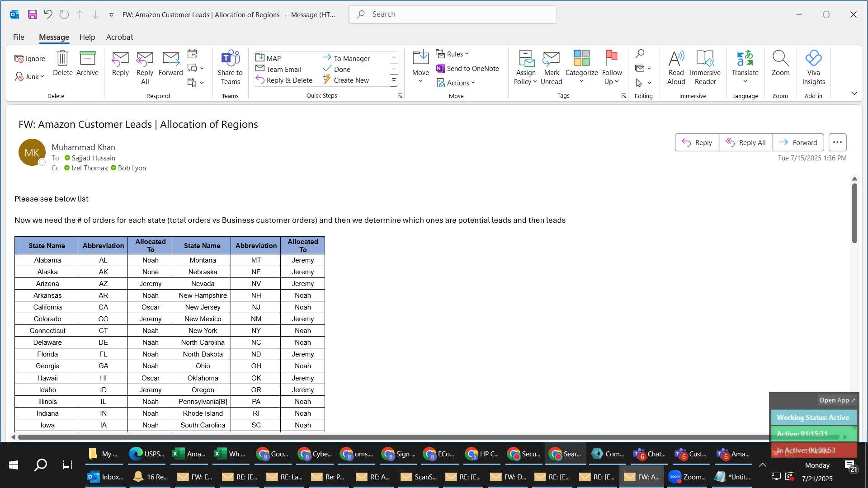The height and width of the screenshot is (488, 868).
Task: Open Viva Insights add-in
Action: click(x=813, y=68)
